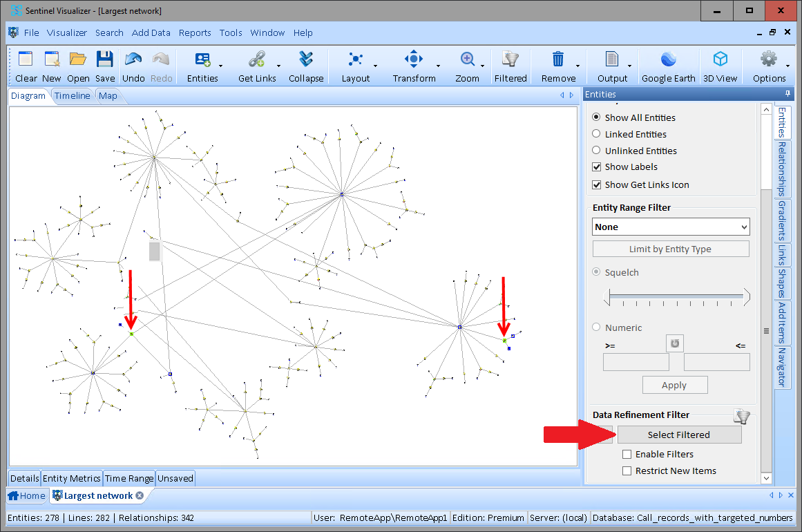Click the Get Links toolbar icon
The width and height of the screenshot is (802, 532).
click(x=257, y=60)
